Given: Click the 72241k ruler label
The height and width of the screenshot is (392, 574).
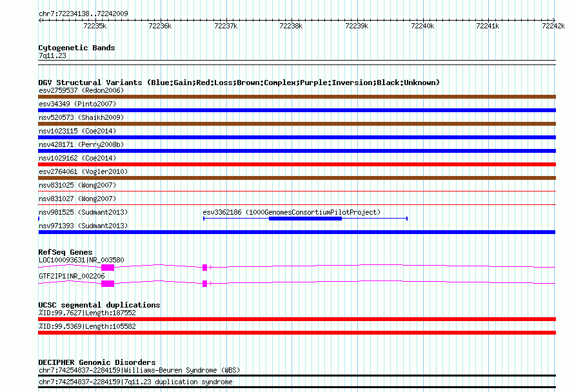Looking at the screenshot, I should [488, 26].
